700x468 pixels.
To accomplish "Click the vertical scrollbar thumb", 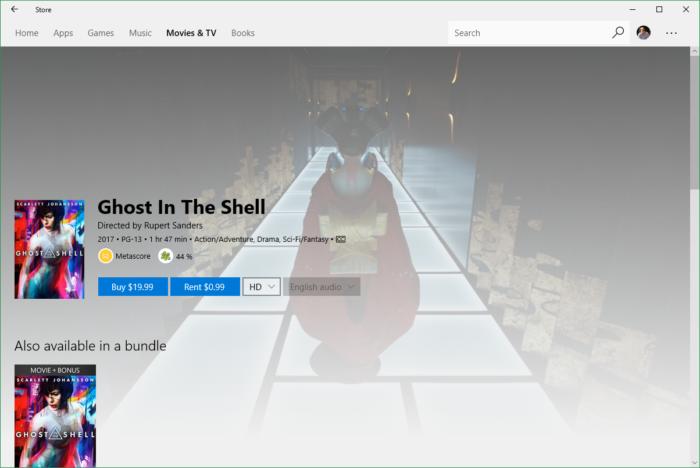I will (x=695, y=123).
